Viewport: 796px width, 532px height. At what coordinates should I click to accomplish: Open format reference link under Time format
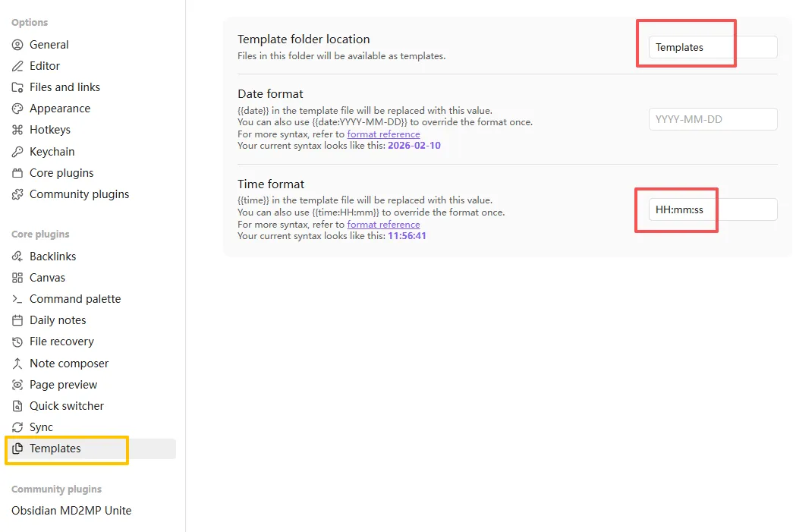(x=383, y=225)
